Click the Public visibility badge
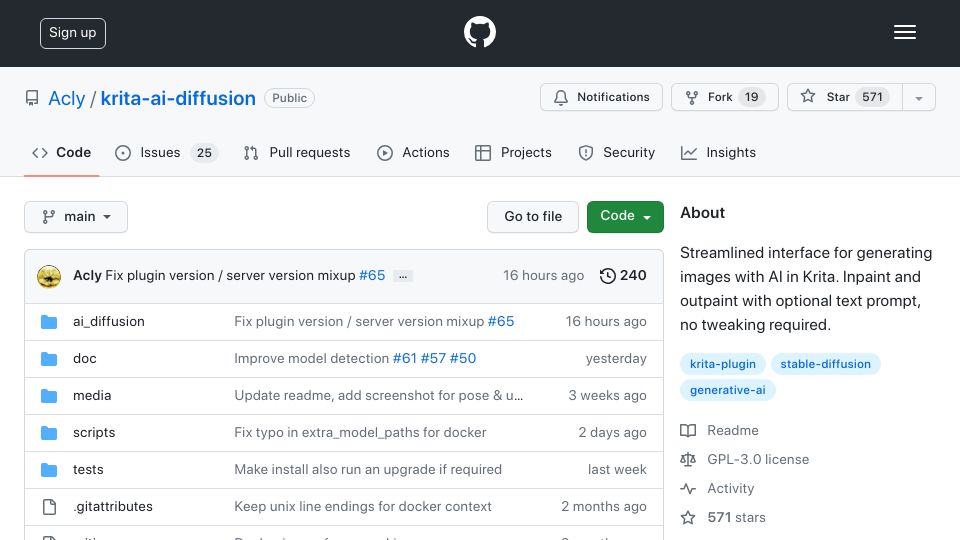 290,98
